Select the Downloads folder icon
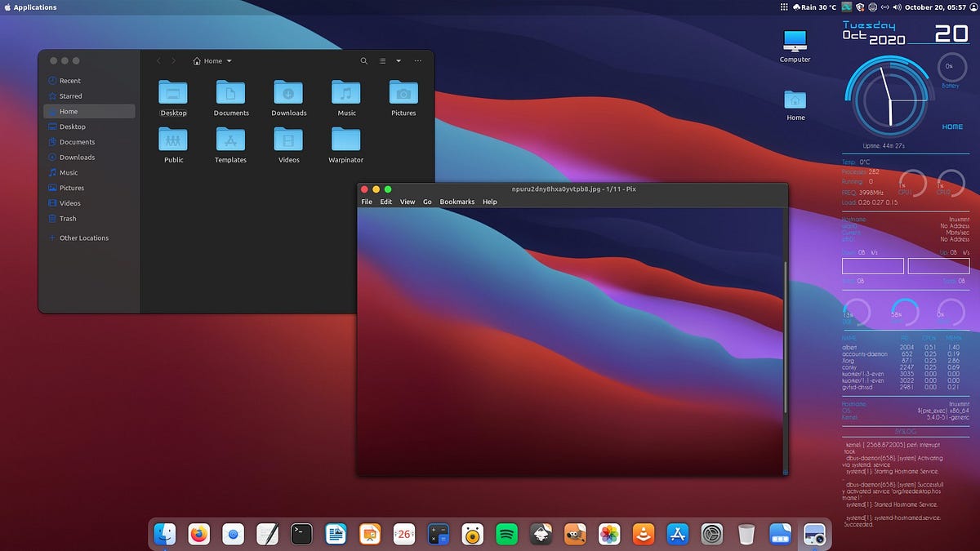The height and width of the screenshot is (551, 980). pyautogui.click(x=289, y=91)
